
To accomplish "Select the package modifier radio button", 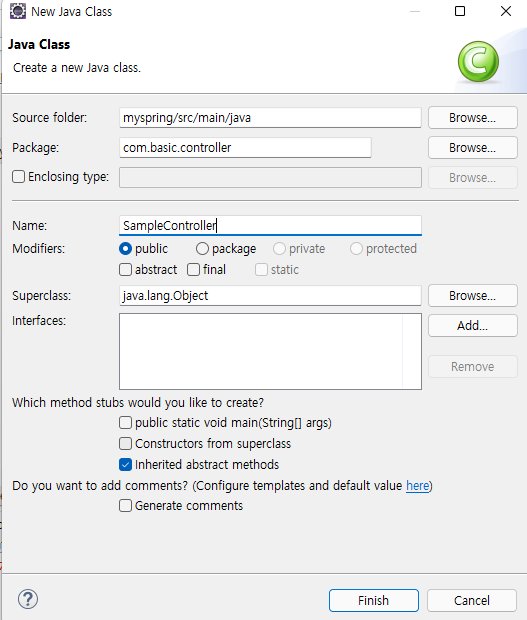I will click(202, 249).
